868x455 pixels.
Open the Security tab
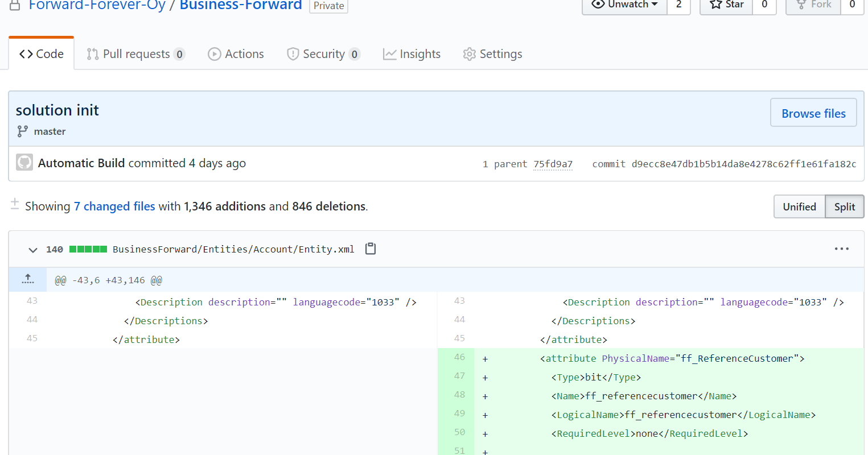coord(323,54)
